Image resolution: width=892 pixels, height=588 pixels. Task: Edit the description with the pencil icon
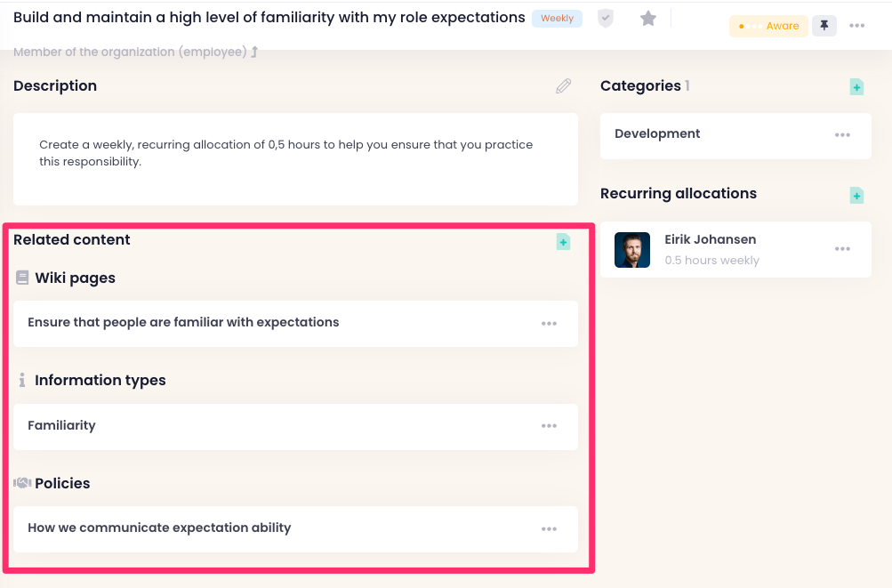[564, 86]
